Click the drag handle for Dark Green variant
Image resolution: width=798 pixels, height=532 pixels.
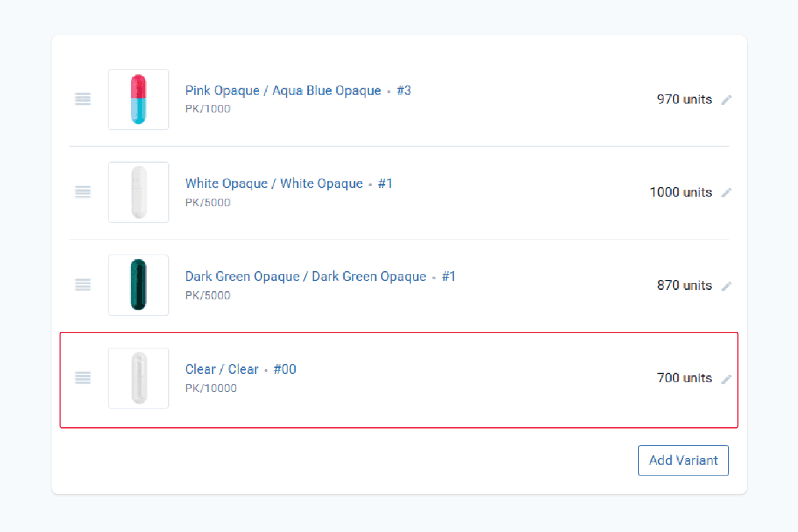[83, 285]
